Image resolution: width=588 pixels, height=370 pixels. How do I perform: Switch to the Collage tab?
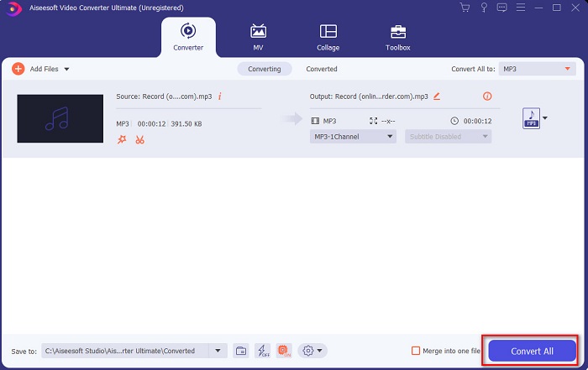coord(328,37)
